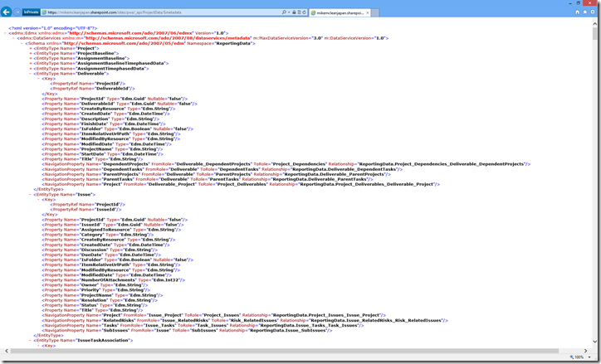Viewport: 601px width, 364px height.
Task: Expand the Project EntityType node
Action: tap(31, 48)
